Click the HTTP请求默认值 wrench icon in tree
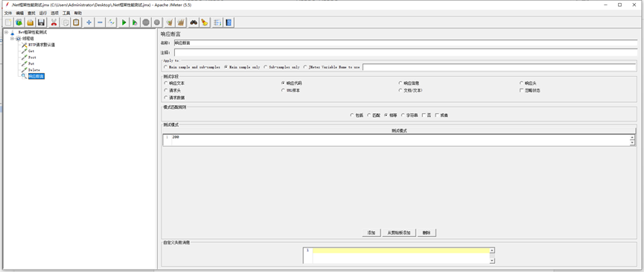 (x=25, y=45)
